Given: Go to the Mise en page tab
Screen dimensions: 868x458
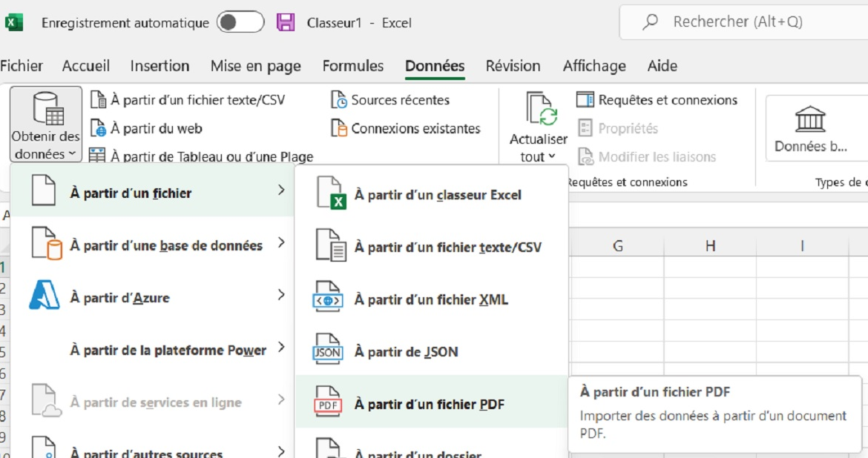Looking at the screenshot, I should click(256, 66).
